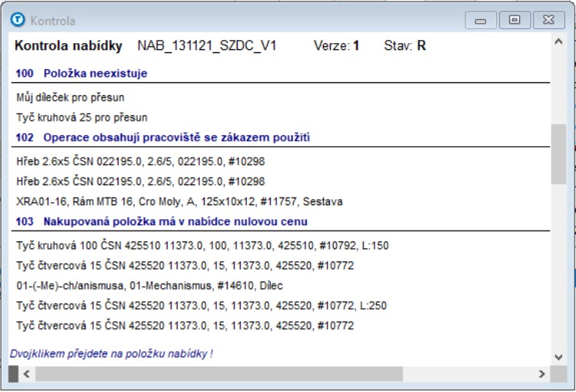Screen dimensions: 576x392
Task: Click the vertical scrollbar thumb
Action: [x=558, y=154]
